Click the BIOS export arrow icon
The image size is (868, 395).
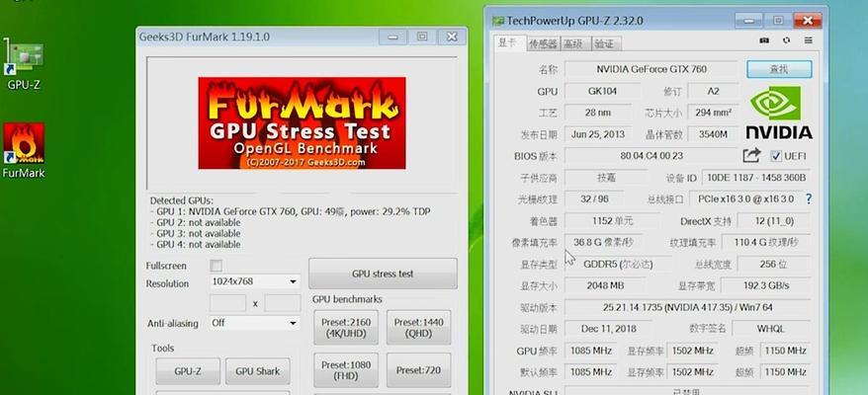pos(751,155)
